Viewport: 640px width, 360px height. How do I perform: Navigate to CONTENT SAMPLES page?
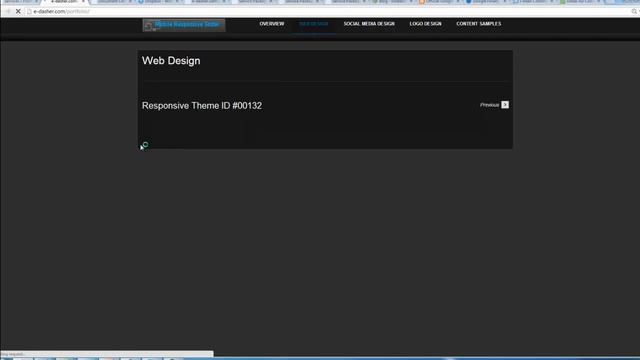[x=478, y=24]
